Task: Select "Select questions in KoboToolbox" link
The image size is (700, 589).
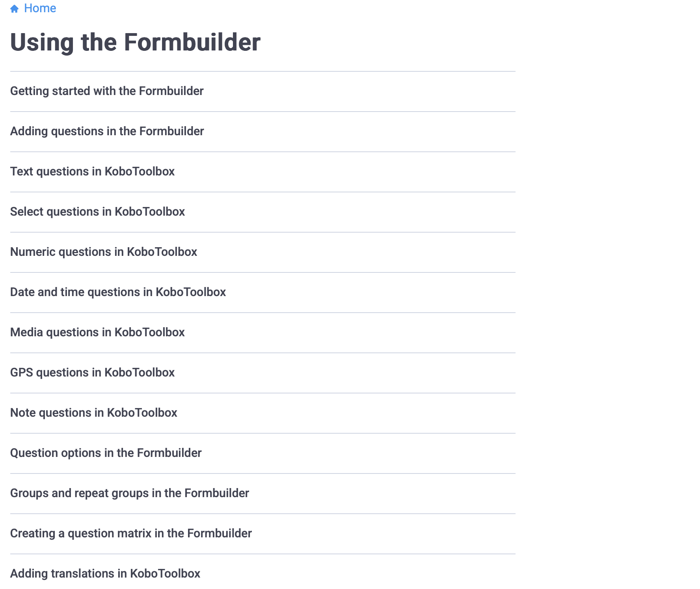Action: (97, 212)
